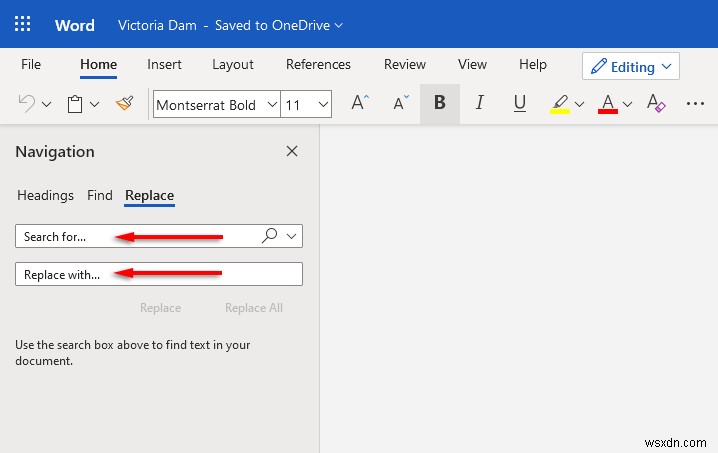Click the Replace button
This screenshot has width=718, height=453.
point(160,308)
